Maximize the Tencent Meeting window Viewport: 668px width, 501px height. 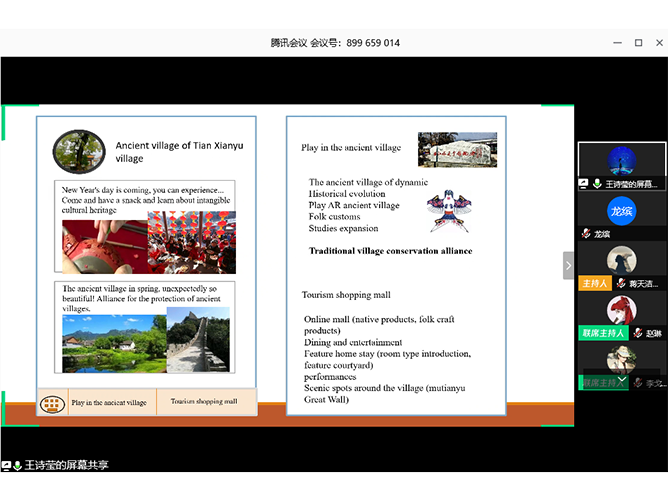point(638,43)
